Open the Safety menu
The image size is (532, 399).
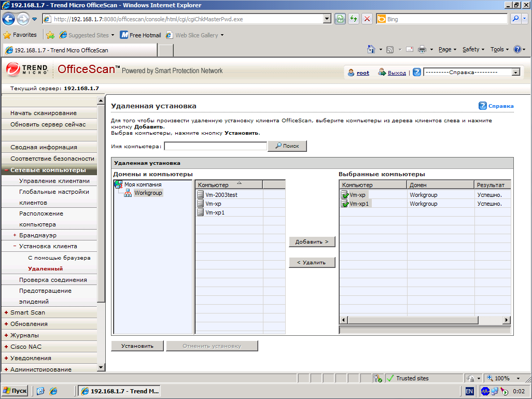[x=473, y=50]
